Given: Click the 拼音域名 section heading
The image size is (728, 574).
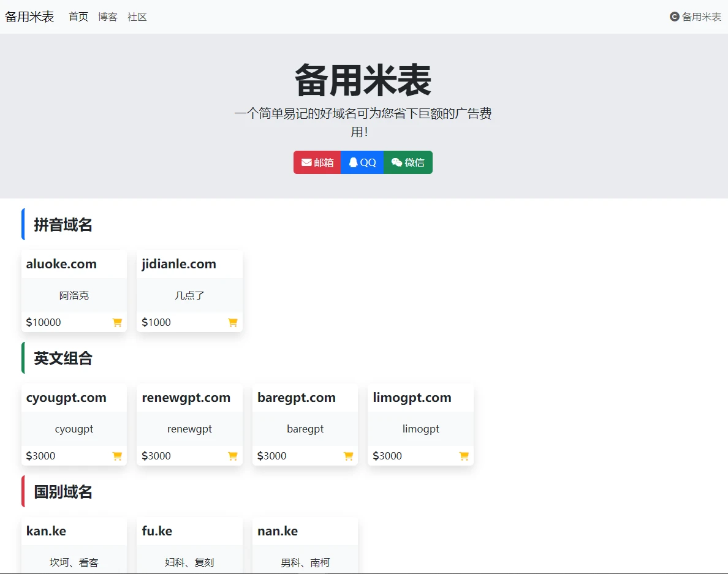Looking at the screenshot, I should coord(63,225).
